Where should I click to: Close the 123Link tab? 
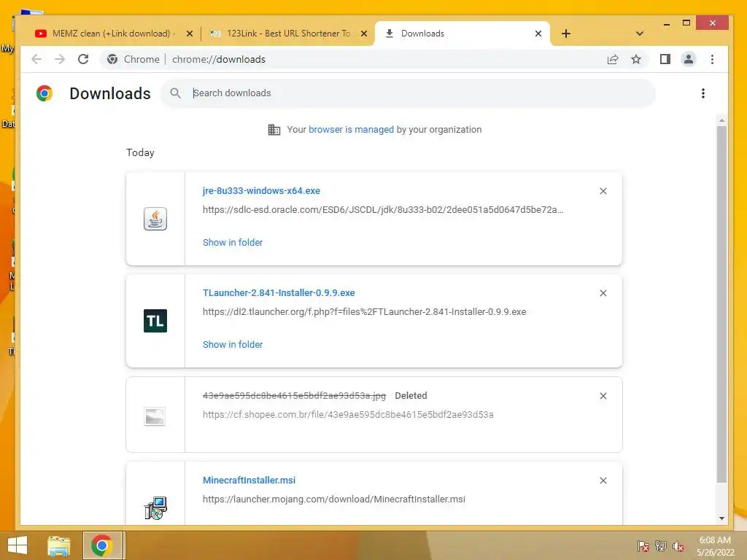363,34
